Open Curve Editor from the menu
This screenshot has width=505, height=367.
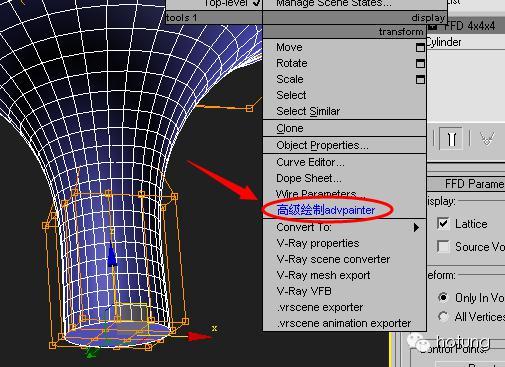click(310, 162)
